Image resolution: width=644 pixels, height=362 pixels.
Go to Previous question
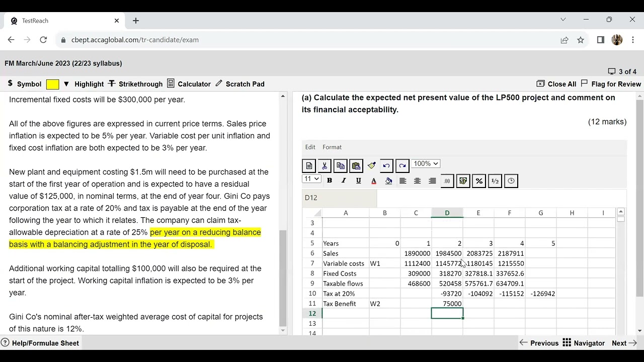pyautogui.click(x=539, y=343)
